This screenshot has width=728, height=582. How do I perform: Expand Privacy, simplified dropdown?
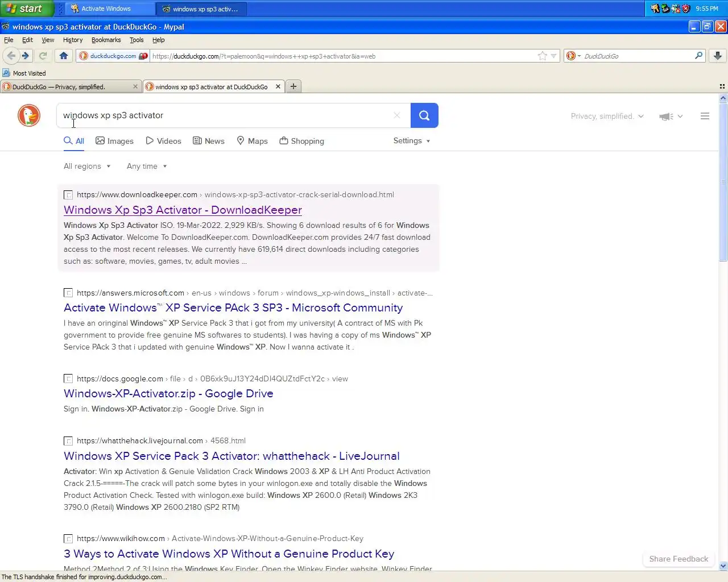pyautogui.click(x=607, y=116)
